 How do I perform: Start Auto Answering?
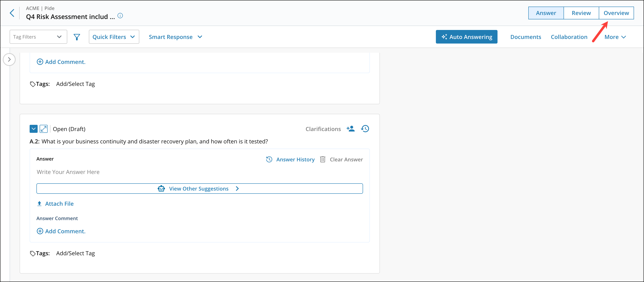click(466, 37)
